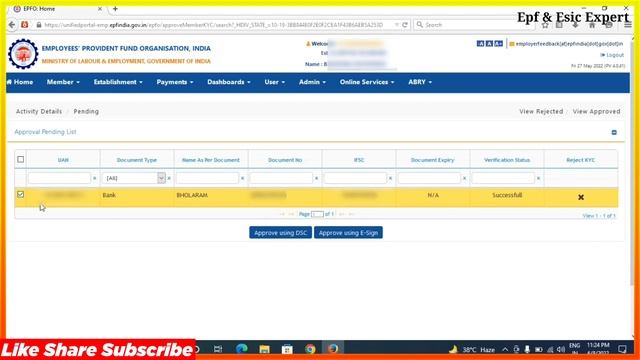Viewport: 640px width, 360px height.
Task: Click the Document No filter field
Action: coord(281,178)
